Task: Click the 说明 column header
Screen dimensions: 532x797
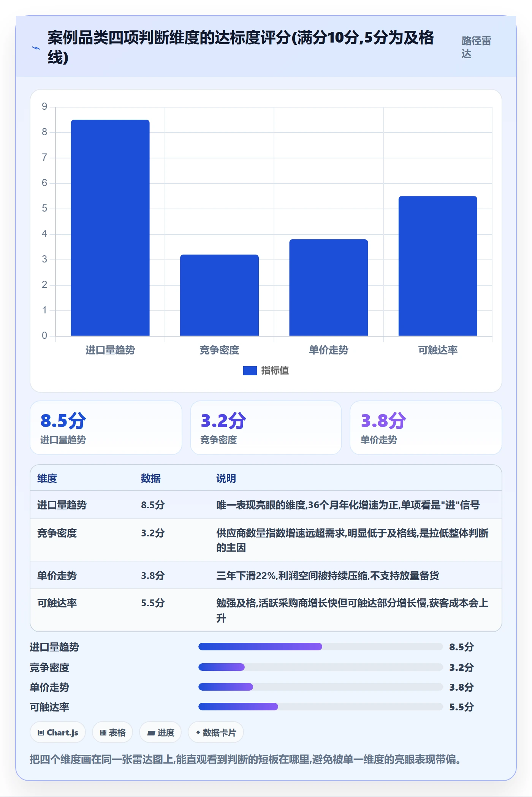Action: (226, 478)
